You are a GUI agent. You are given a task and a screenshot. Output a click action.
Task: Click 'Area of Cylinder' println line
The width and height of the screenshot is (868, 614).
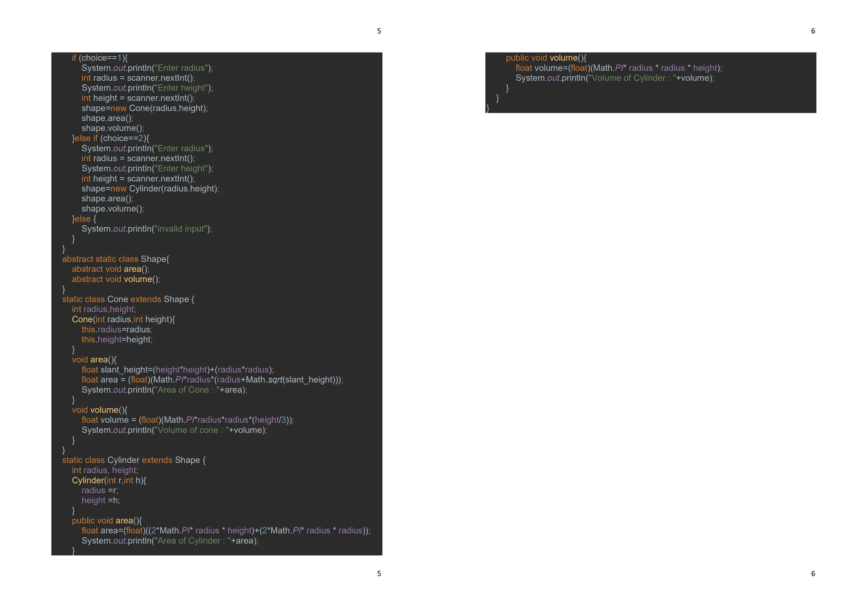click(x=170, y=541)
